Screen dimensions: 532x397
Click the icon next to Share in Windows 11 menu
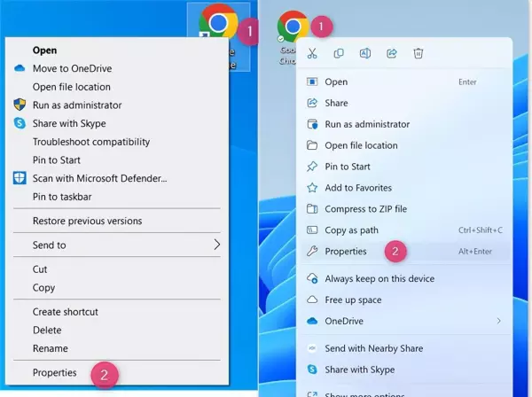pyautogui.click(x=312, y=103)
